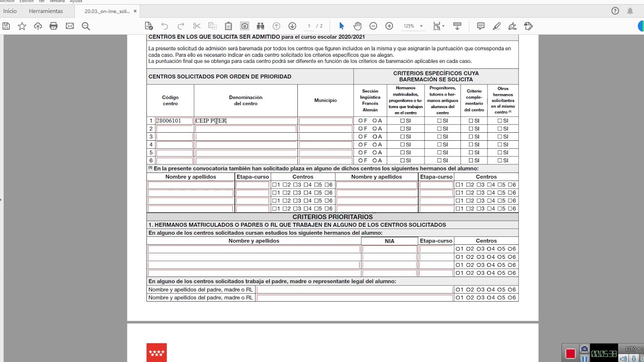
Task: Switch to the 20.03._on-line._soli... document tab
Action: (107, 11)
